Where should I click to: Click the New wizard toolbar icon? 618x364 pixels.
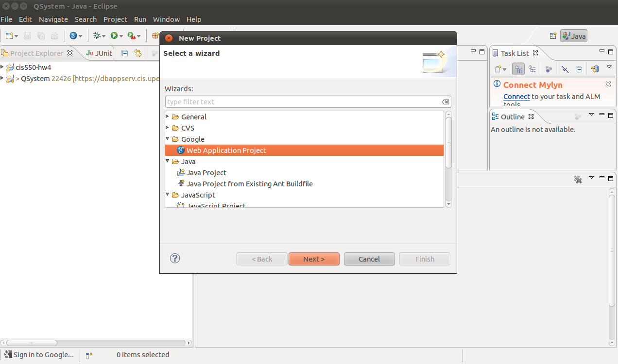point(9,35)
